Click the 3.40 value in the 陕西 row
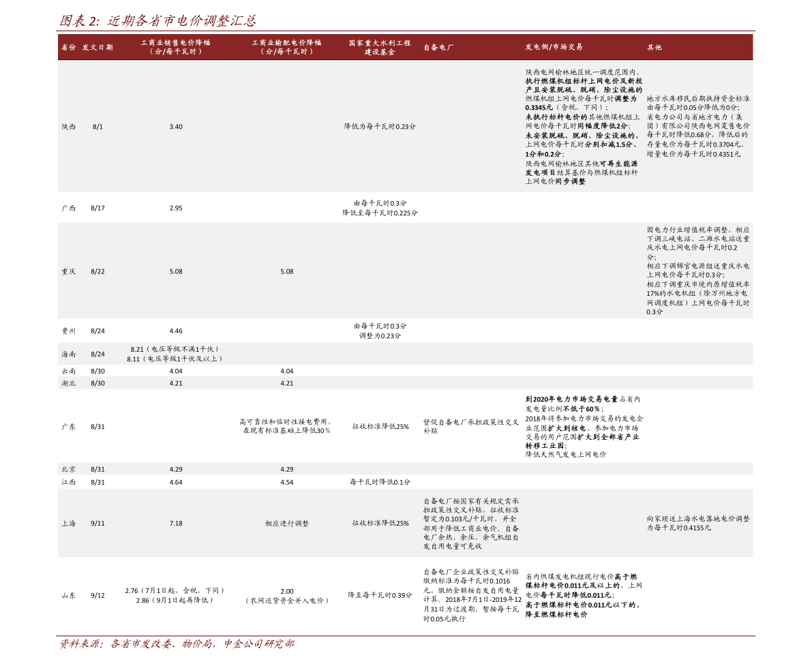 [176, 126]
